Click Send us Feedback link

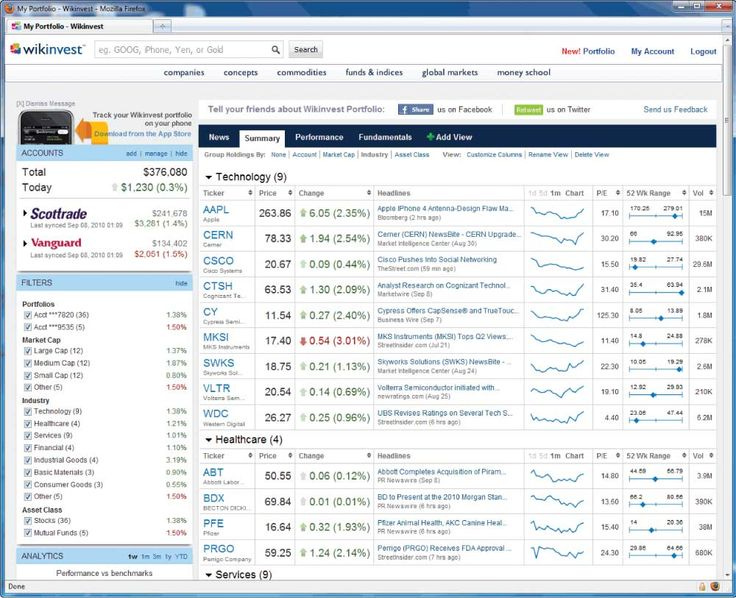click(675, 109)
